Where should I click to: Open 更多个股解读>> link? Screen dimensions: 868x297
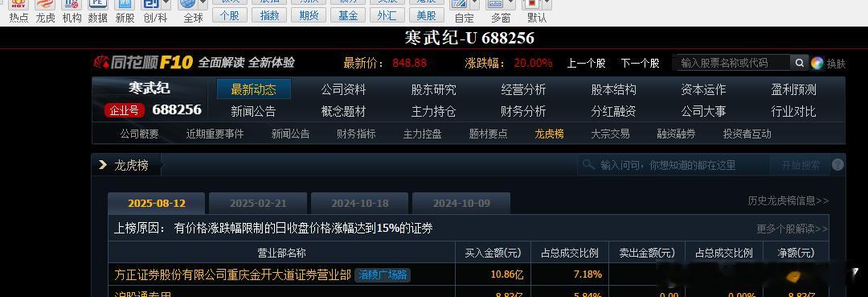pyautogui.click(x=792, y=229)
